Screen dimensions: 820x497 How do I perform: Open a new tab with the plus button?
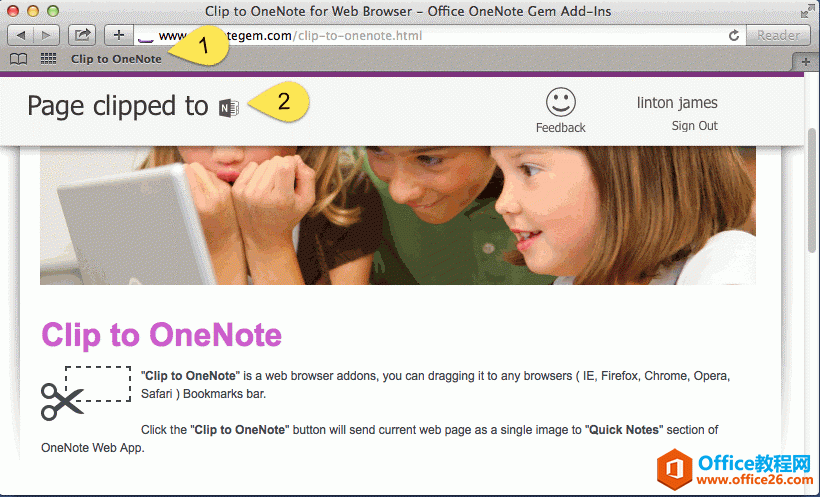(x=806, y=62)
